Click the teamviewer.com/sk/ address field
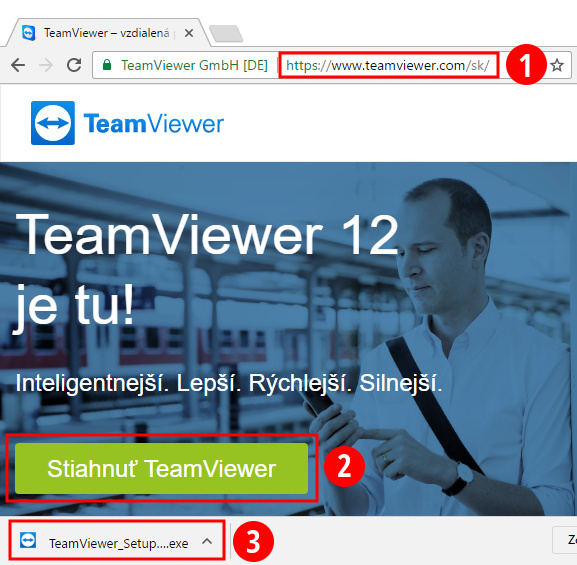The width and height of the screenshot is (577, 565). (x=388, y=65)
